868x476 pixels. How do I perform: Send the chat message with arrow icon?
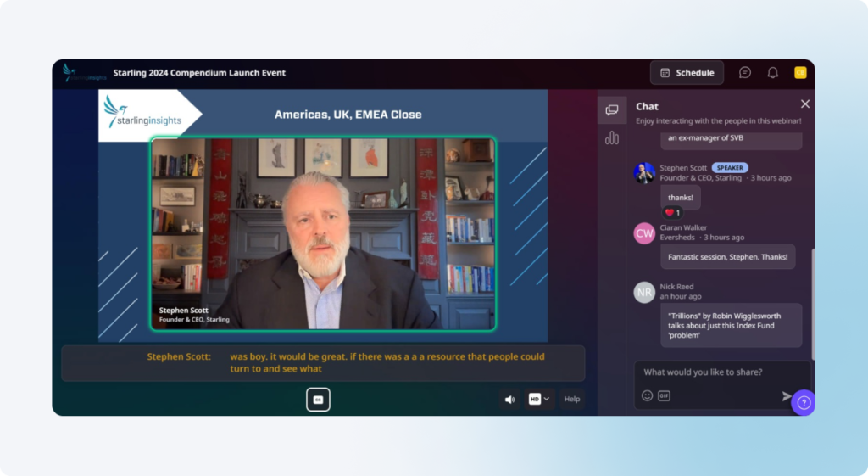point(787,395)
